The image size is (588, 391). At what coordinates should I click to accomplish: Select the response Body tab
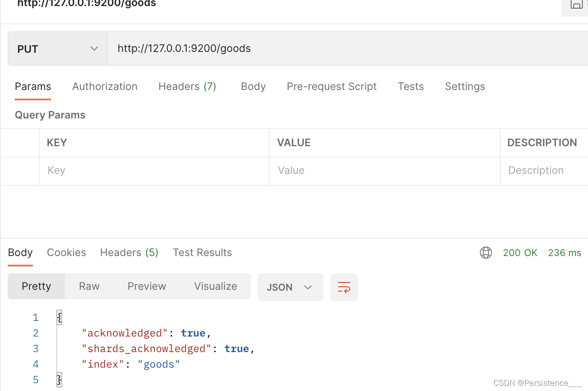coord(20,253)
